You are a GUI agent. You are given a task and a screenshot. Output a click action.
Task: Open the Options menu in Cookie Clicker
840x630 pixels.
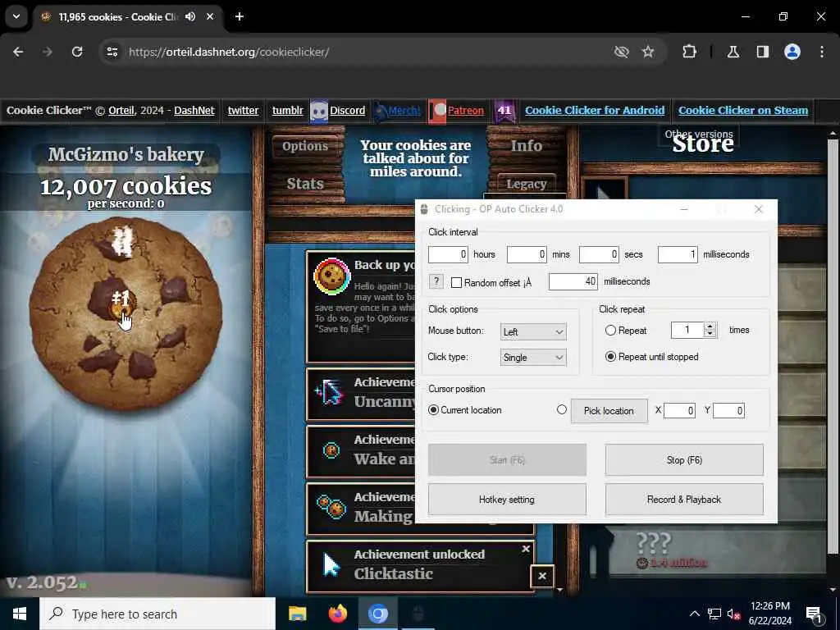click(x=305, y=146)
